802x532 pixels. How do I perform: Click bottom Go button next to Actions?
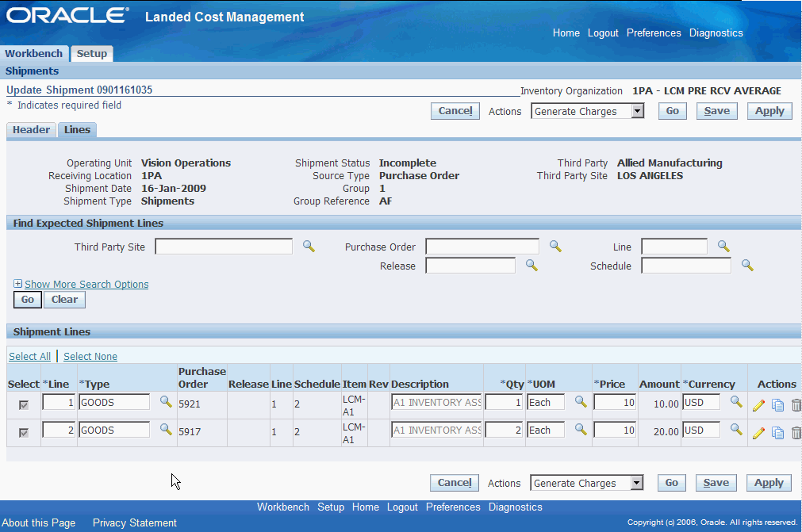[x=671, y=483]
